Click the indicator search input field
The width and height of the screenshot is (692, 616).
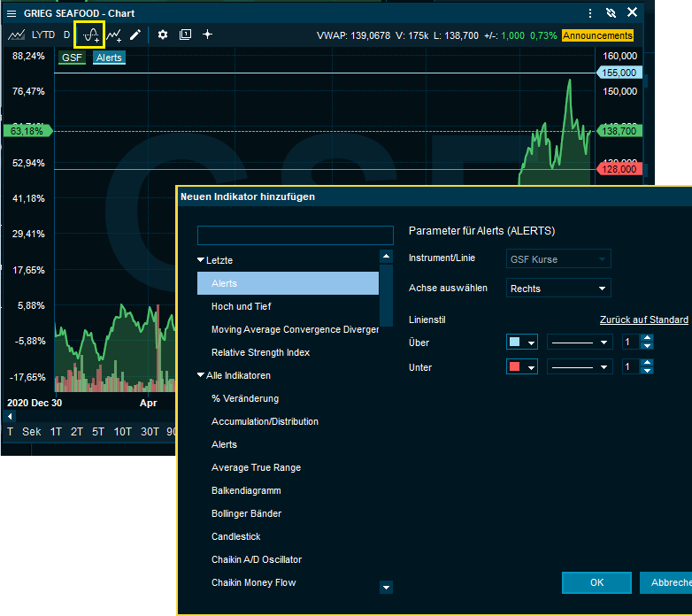click(295, 235)
